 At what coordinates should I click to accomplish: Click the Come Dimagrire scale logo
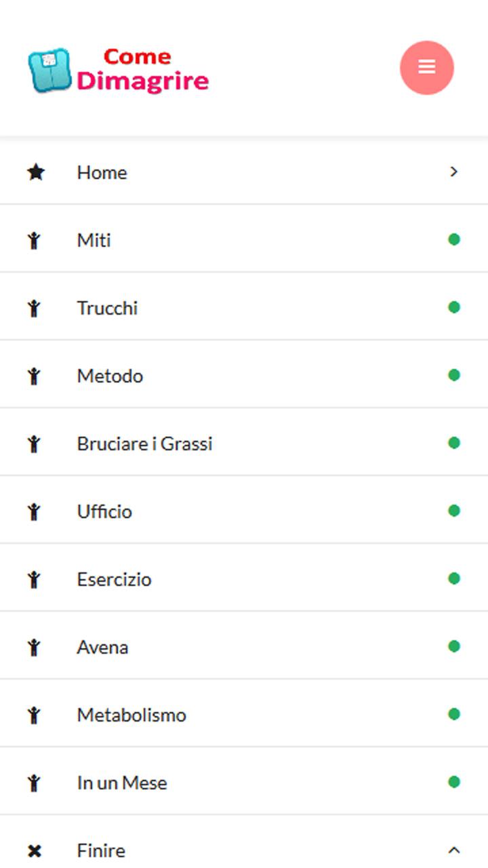pyautogui.click(x=119, y=70)
